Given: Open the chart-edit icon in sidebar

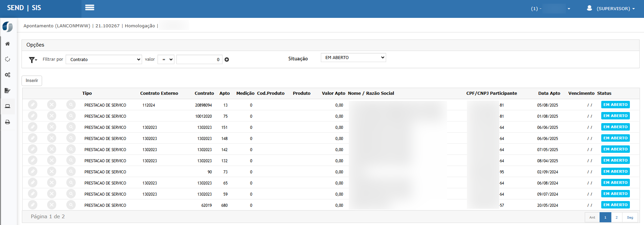Looking at the screenshot, I should (7, 90).
